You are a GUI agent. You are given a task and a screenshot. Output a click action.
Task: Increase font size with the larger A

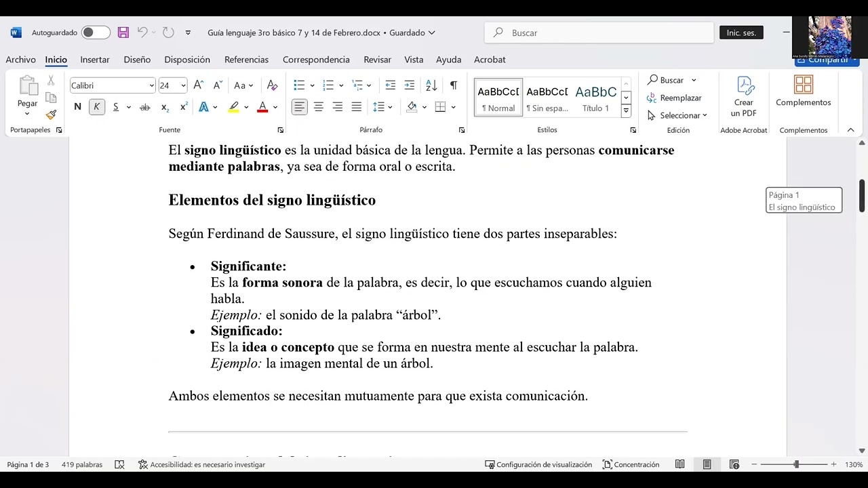pos(199,85)
